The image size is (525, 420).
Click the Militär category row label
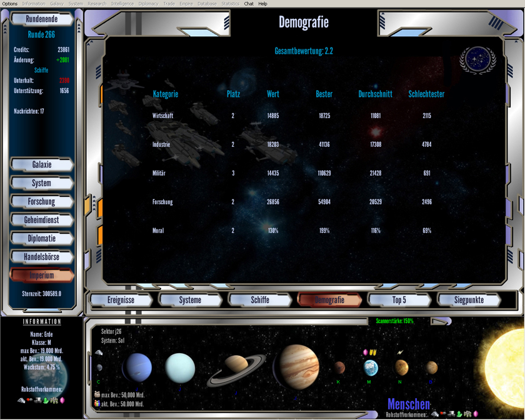159,173
